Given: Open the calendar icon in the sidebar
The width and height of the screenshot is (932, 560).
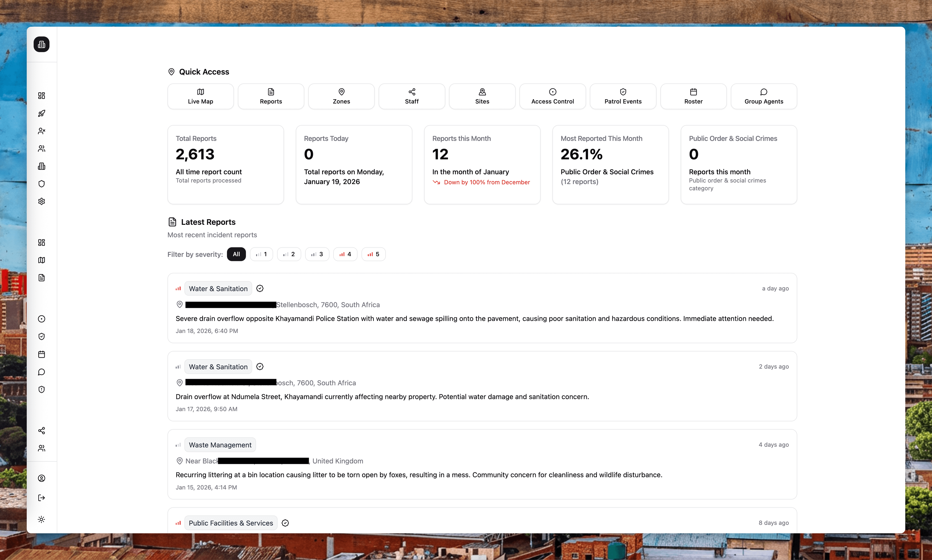Looking at the screenshot, I should coord(42,354).
